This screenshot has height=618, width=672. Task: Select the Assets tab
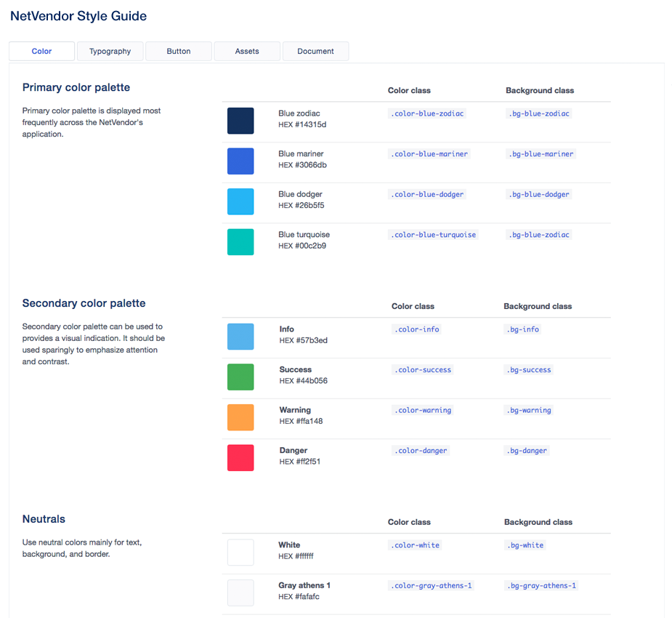tap(247, 51)
